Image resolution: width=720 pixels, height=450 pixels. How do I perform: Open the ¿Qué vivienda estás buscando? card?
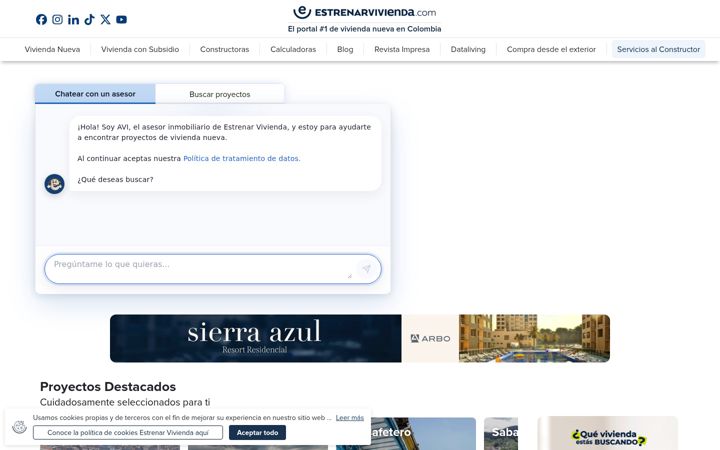pyautogui.click(x=608, y=433)
